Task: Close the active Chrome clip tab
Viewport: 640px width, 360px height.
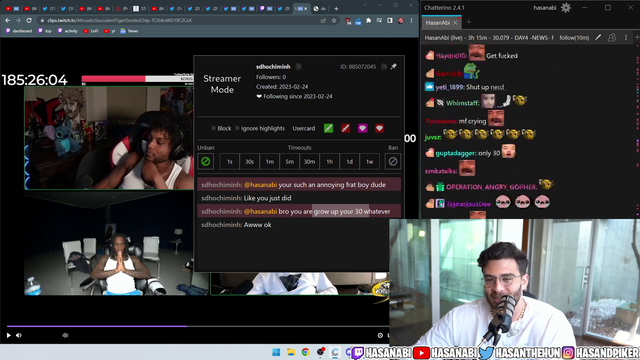Action: (x=306, y=9)
